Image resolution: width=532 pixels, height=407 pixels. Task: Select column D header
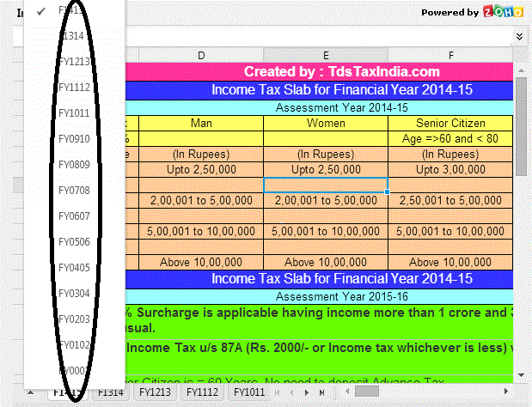(201, 55)
